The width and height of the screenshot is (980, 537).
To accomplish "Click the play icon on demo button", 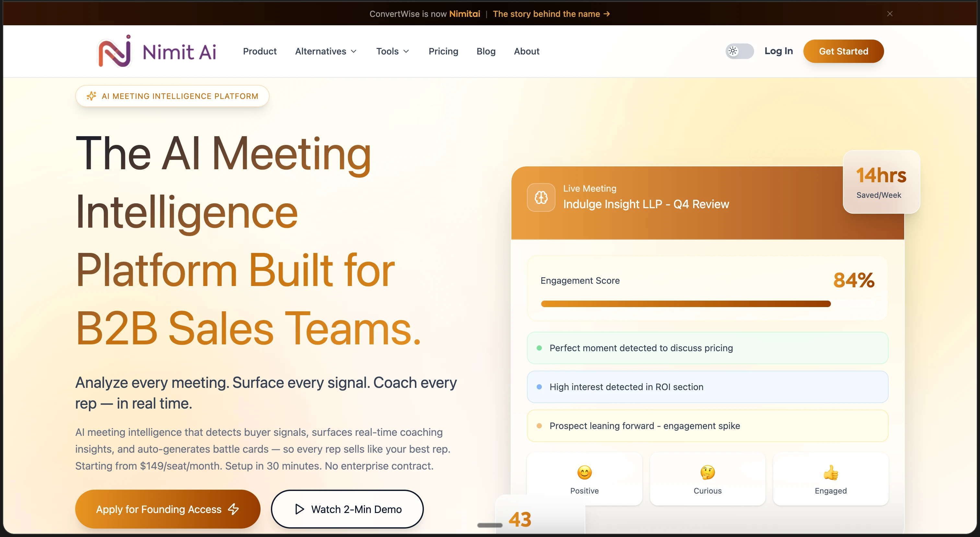I will [299, 509].
